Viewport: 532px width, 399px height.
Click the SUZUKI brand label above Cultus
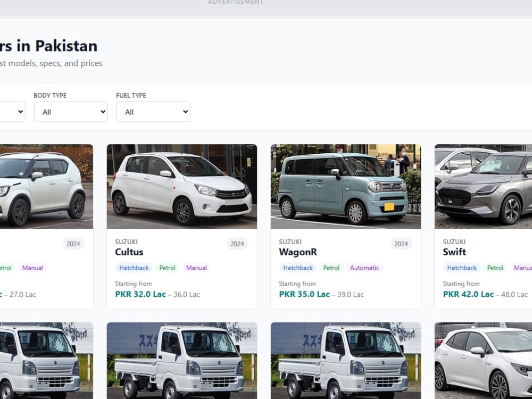[x=126, y=242]
